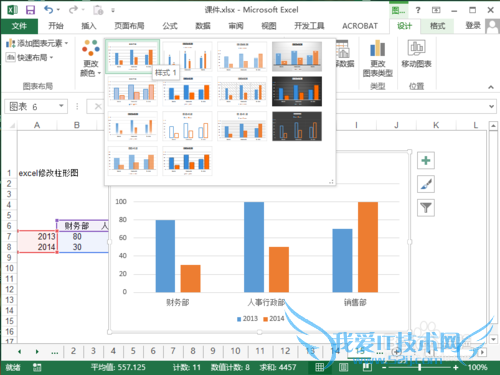This screenshot has width=500, height=375.
Task: Choose the gray gradient chart style in row one
Action: coord(297,56)
